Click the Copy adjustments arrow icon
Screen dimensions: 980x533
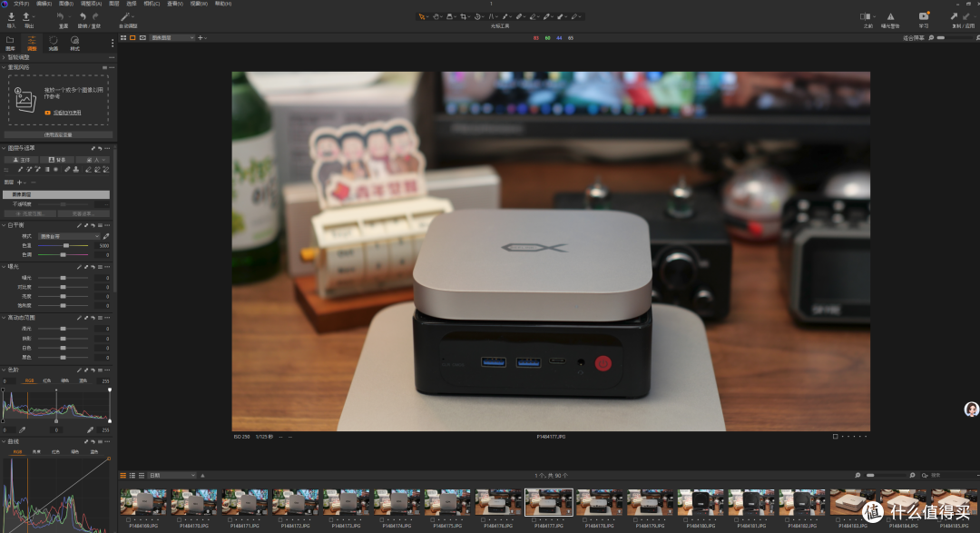click(x=954, y=17)
